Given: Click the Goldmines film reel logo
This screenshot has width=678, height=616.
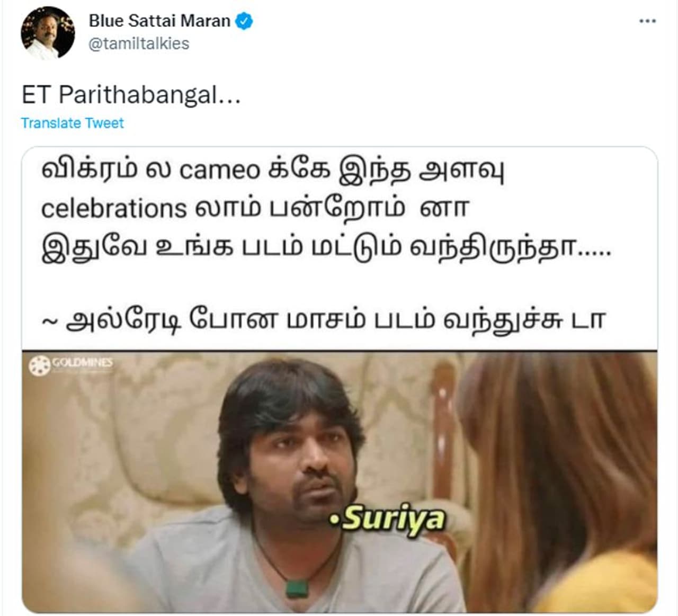Looking at the screenshot, I should 39,365.
